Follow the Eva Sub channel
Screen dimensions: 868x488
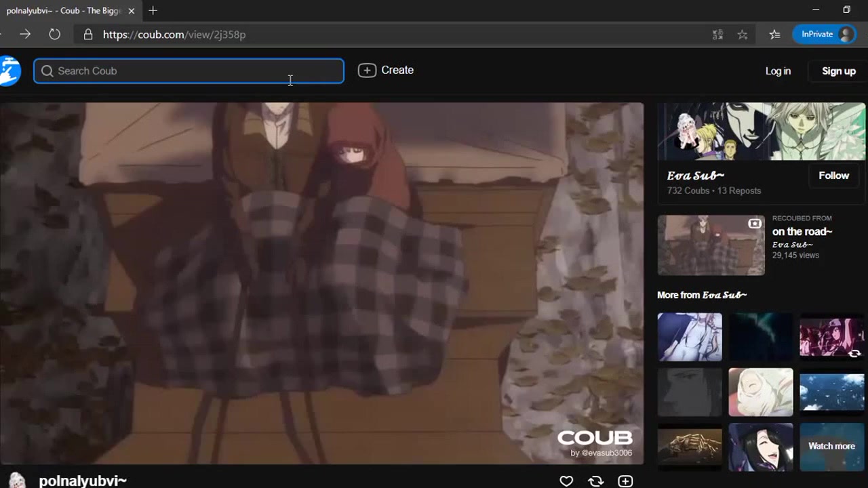pyautogui.click(x=833, y=176)
